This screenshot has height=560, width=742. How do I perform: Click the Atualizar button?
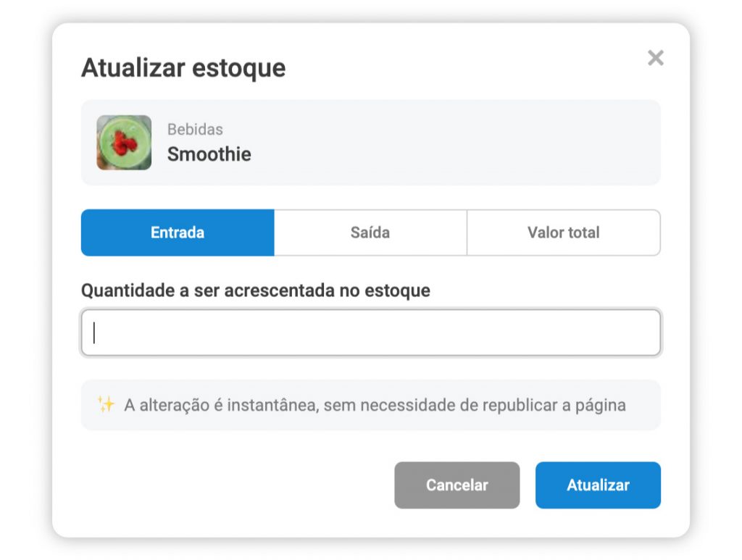pyautogui.click(x=598, y=485)
